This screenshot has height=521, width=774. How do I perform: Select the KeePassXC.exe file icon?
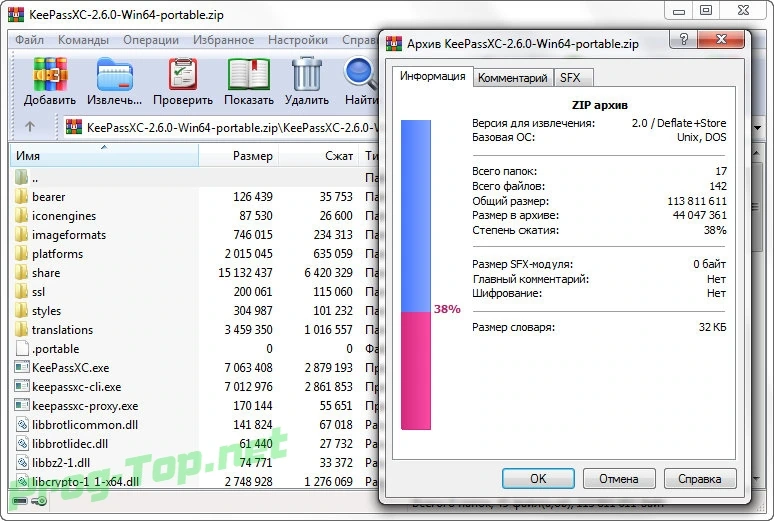click(22, 367)
